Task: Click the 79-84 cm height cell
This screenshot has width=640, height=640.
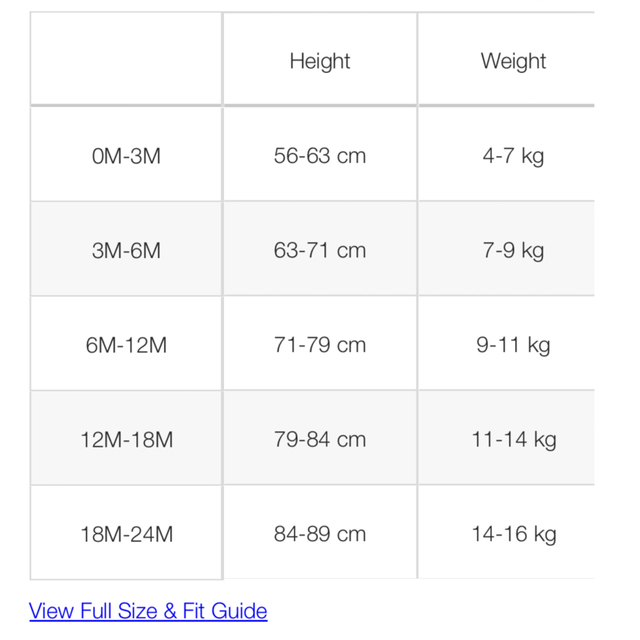Action: click(x=320, y=438)
